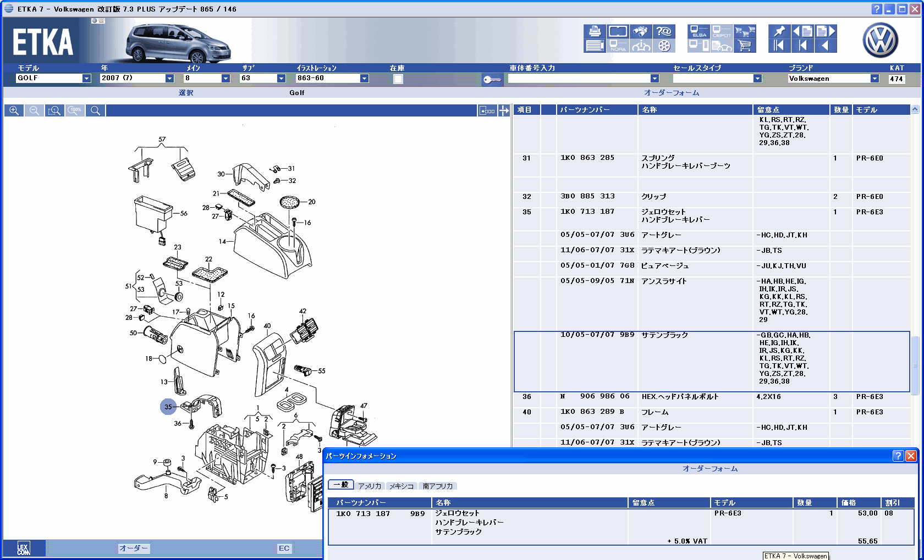Click the EC button at bottom
The image size is (924, 560).
point(284,548)
